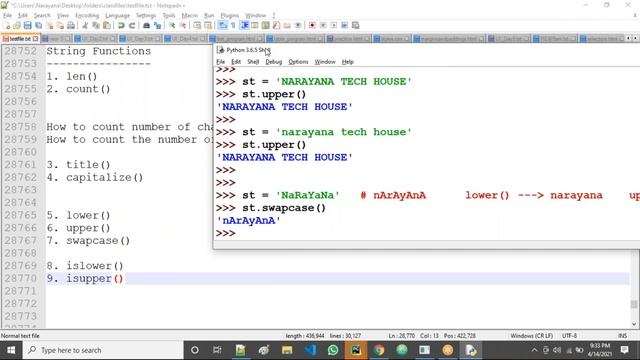Close the testfile.txt tab

[36, 39]
